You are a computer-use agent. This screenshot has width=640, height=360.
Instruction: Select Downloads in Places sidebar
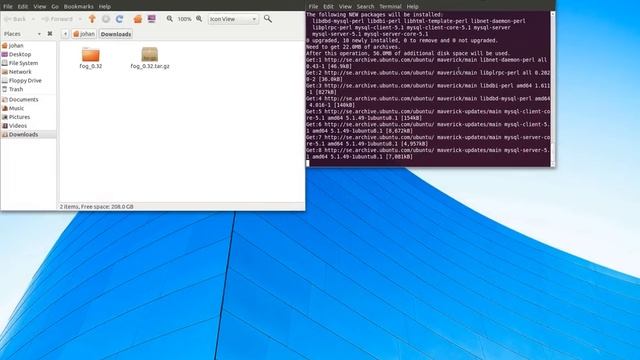pos(28,134)
